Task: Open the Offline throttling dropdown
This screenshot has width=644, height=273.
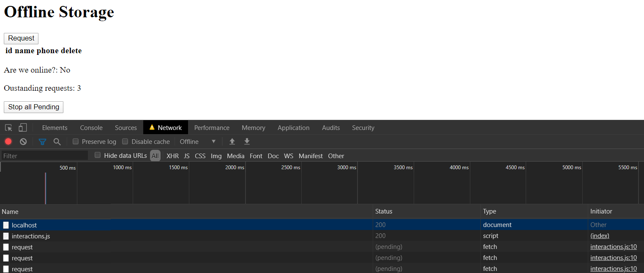Action: [198, 142]
